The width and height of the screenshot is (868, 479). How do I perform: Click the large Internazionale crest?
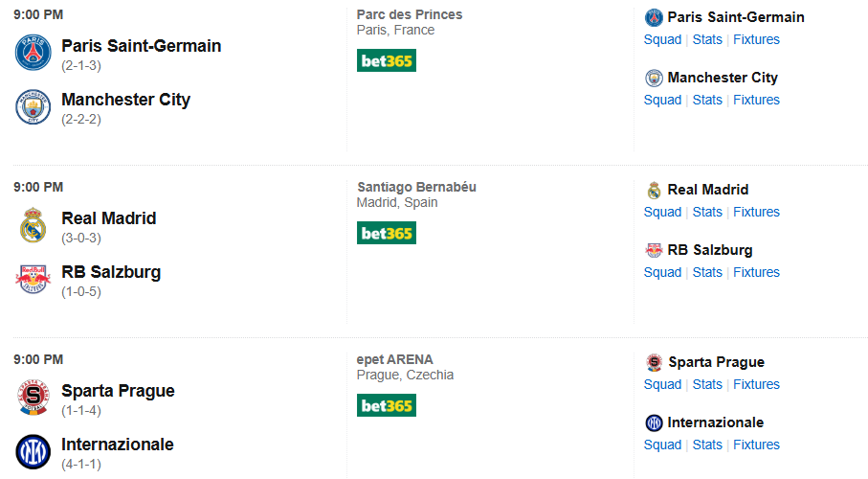pyautogui.click(x=33, y=451)
